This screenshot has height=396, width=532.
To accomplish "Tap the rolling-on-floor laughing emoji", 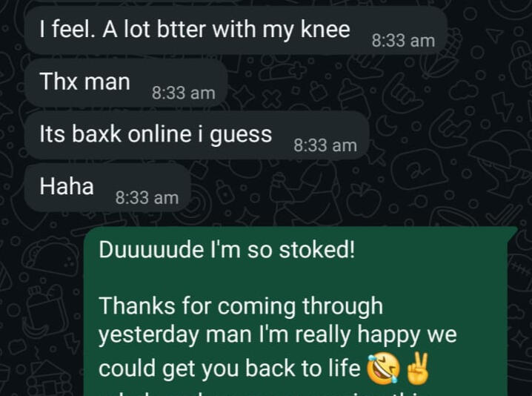I will click(383, 368).
